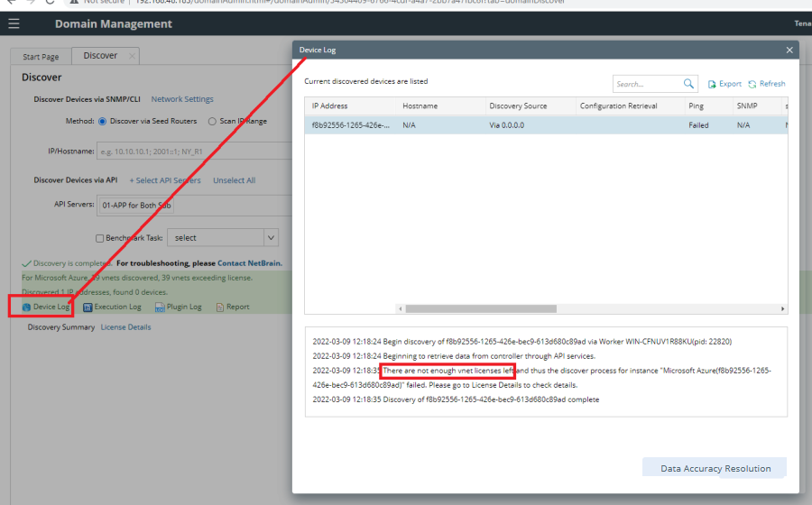Open the Device Log link icon
The height and width of the screenshot is (505, 812).
(x=26, y=307)
